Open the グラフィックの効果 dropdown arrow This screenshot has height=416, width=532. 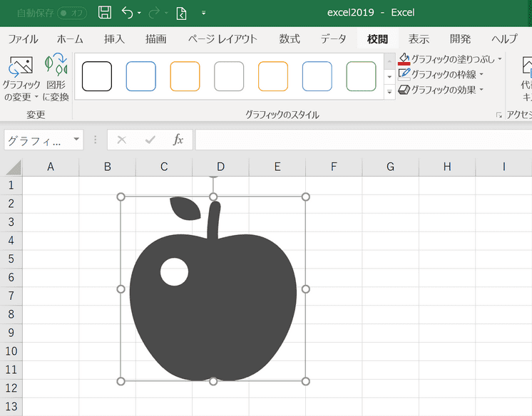481,90
